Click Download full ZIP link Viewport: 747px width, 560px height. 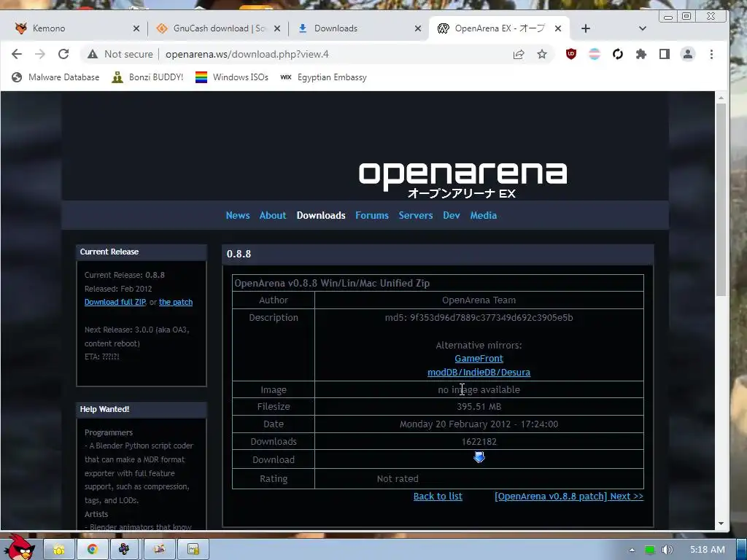(115, 302)
